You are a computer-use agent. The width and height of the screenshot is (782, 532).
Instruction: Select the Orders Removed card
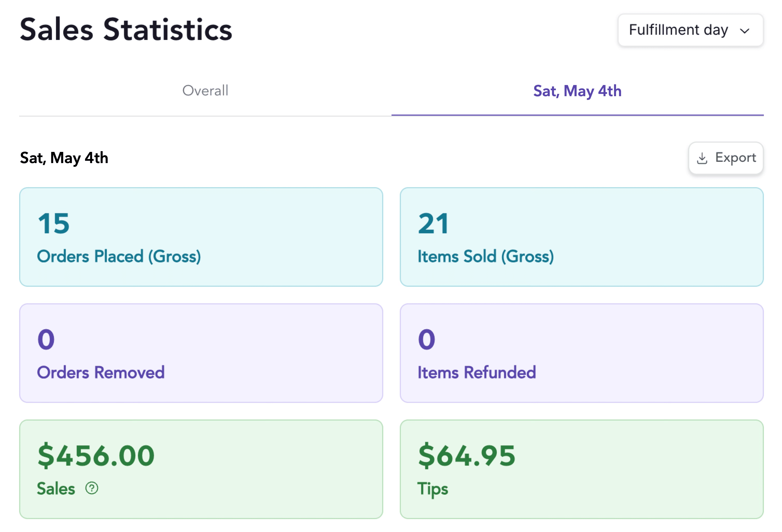point(201,353)
